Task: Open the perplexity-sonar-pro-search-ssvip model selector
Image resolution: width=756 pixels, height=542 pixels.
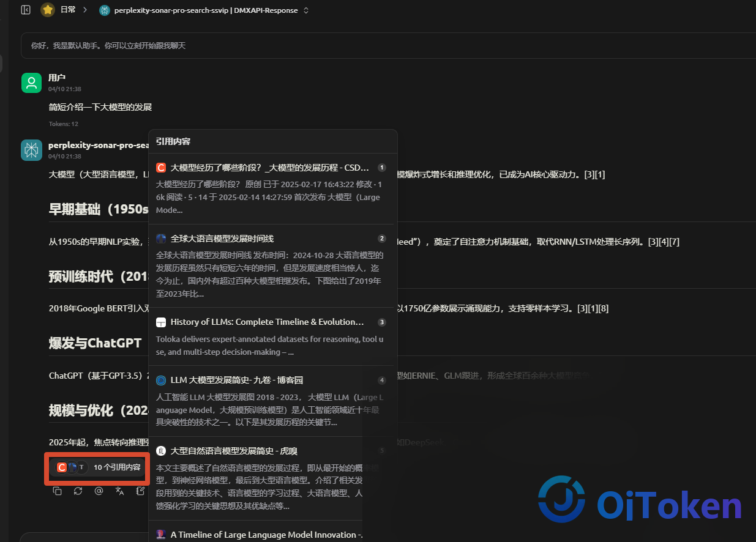Action: point(206,10)
